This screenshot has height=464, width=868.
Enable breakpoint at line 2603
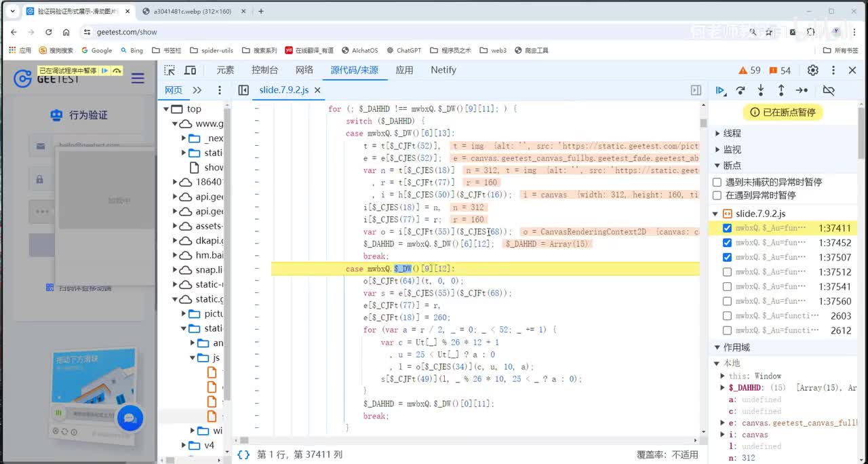[x=727, y=315]
